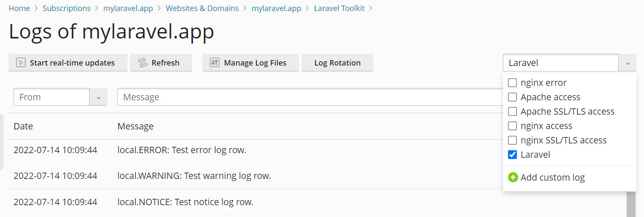This screenshot has width=644, height=217.
Task: Collapse the Laravel log selector dropdown arrow
Action: tap(628, 63)
